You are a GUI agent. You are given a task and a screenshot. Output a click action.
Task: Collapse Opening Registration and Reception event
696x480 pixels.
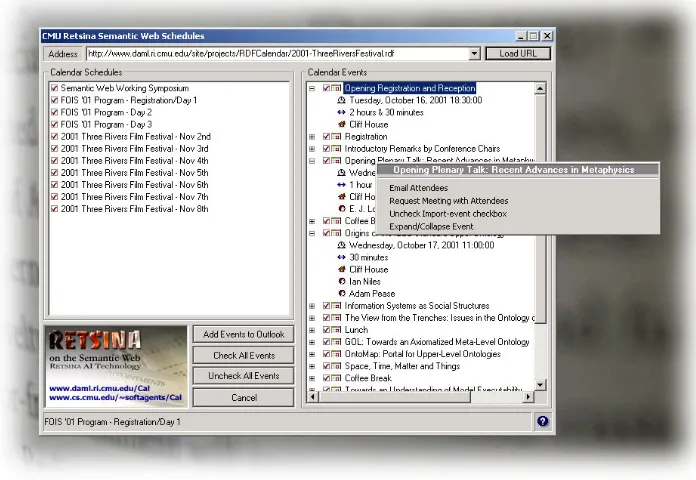click(312, 88)
